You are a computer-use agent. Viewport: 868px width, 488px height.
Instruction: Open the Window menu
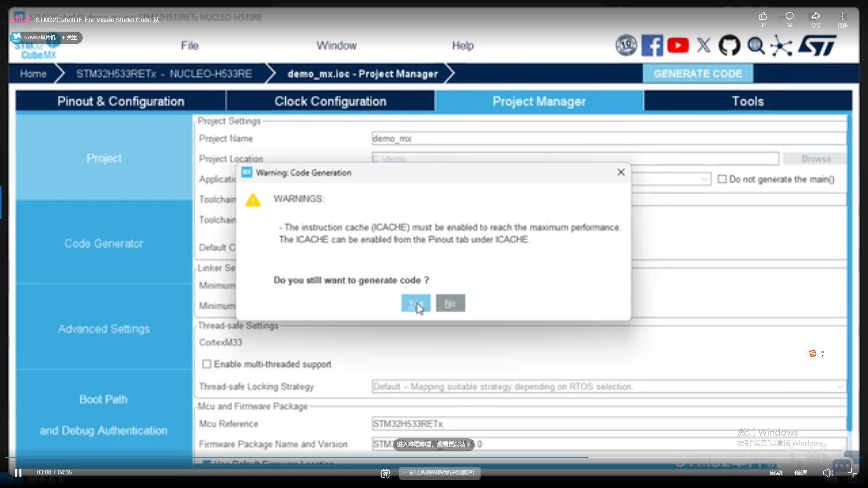(337, 46)
